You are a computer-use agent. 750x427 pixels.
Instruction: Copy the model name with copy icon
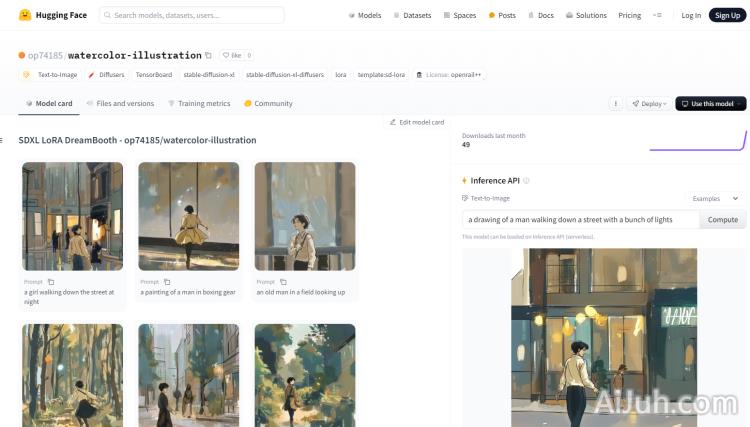tap(208, 56)
